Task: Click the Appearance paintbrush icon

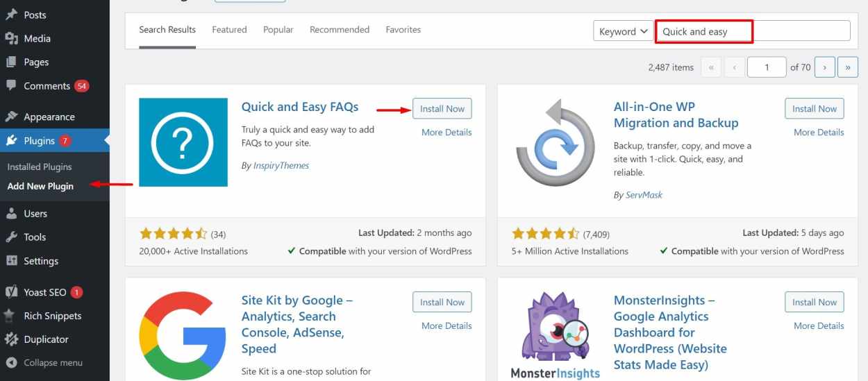Action: [x=11, y=117]
